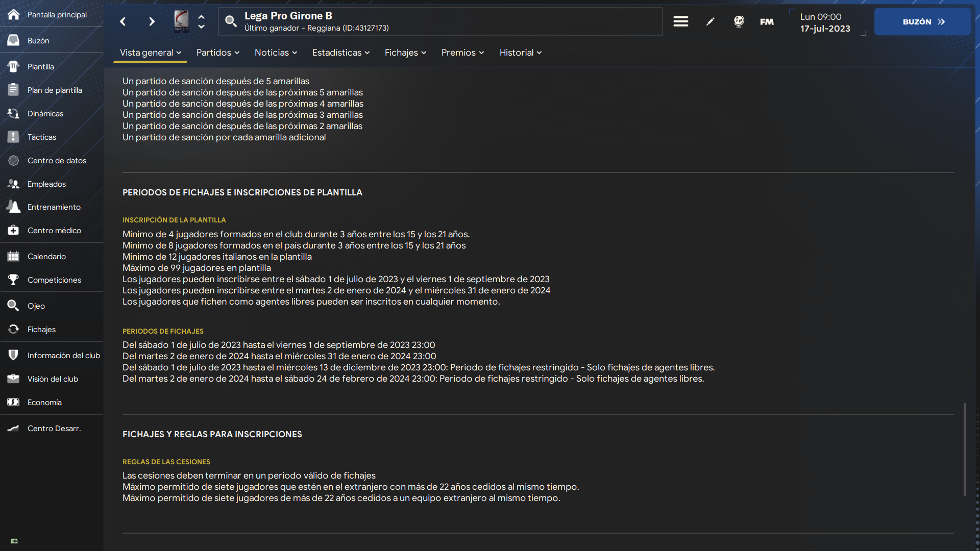Click 'Un partido de sanción después de 5 amarillas'
The height and width of the screenshot is (551, 980).
pyautogui.click(x=216, y=81)
